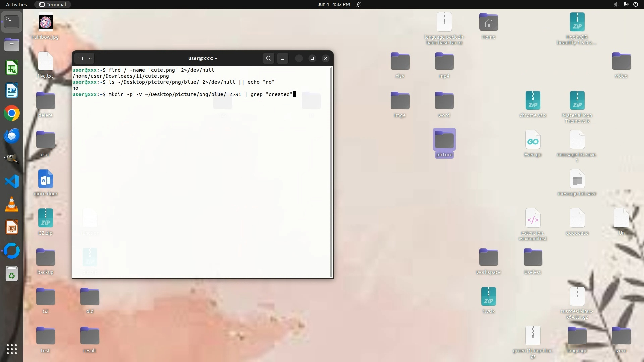Click the Terminal app menu button

click(x=53, y=4)
